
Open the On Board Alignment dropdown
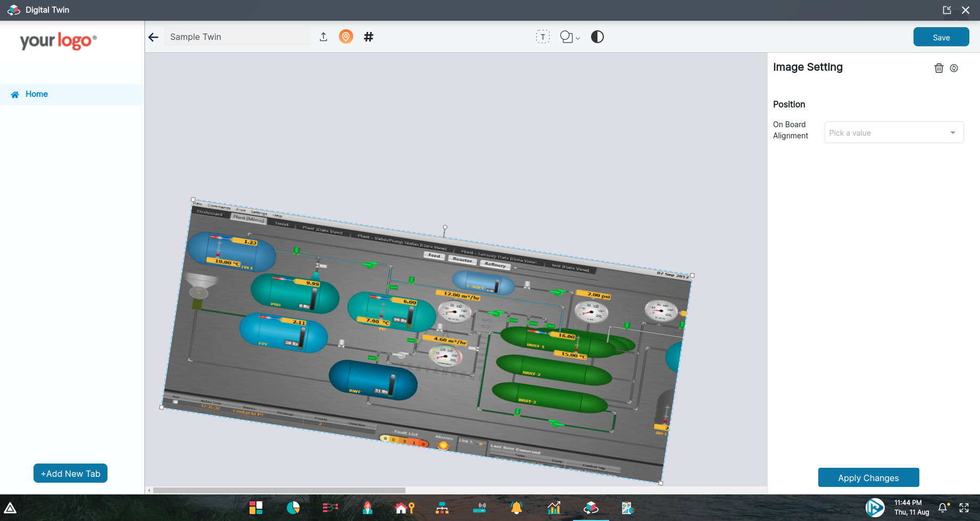(x=894, y=133)
